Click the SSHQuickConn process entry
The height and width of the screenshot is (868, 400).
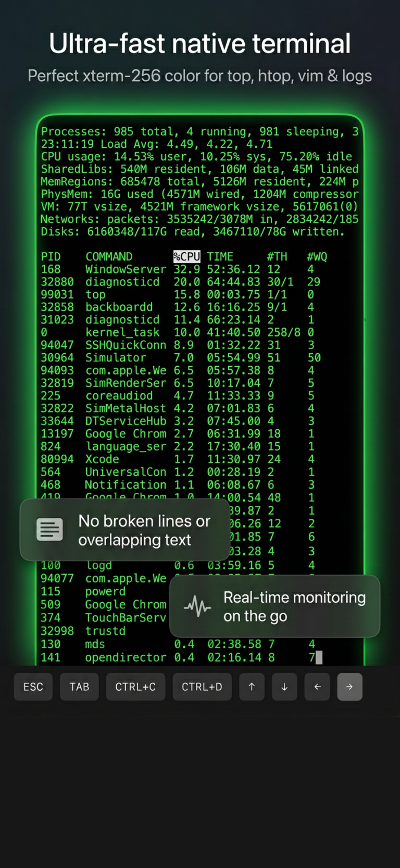(126, 345)
